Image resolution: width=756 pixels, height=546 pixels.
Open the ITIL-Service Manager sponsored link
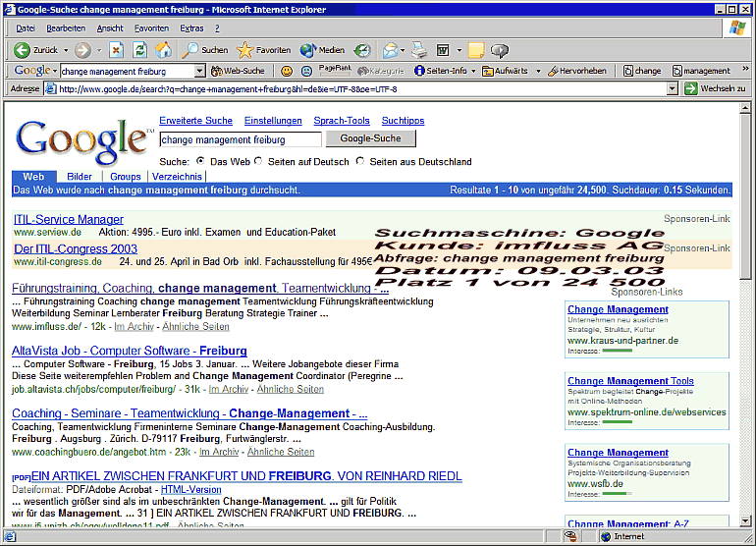(69, 219)
